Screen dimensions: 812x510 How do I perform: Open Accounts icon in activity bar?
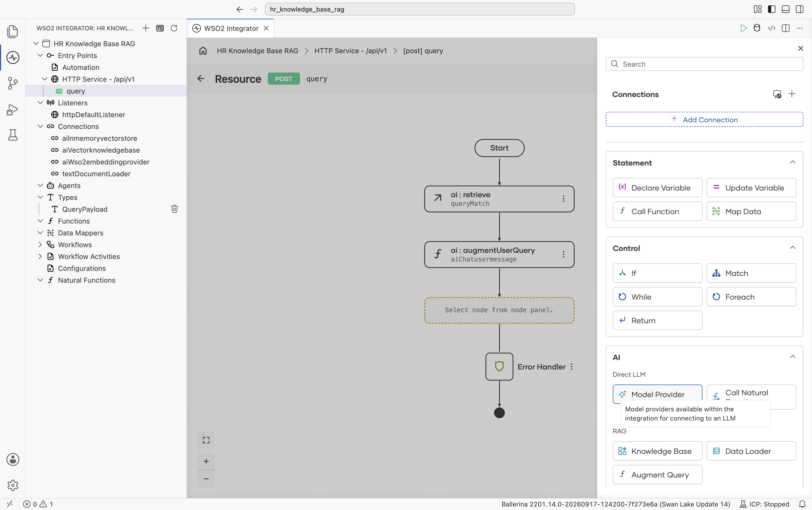(x=12, y=459)
